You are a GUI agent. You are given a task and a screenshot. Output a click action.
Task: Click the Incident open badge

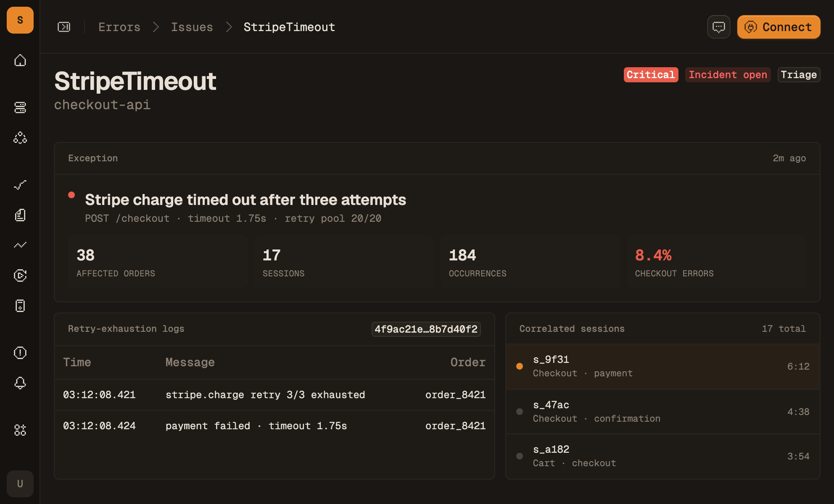(728, 75)
